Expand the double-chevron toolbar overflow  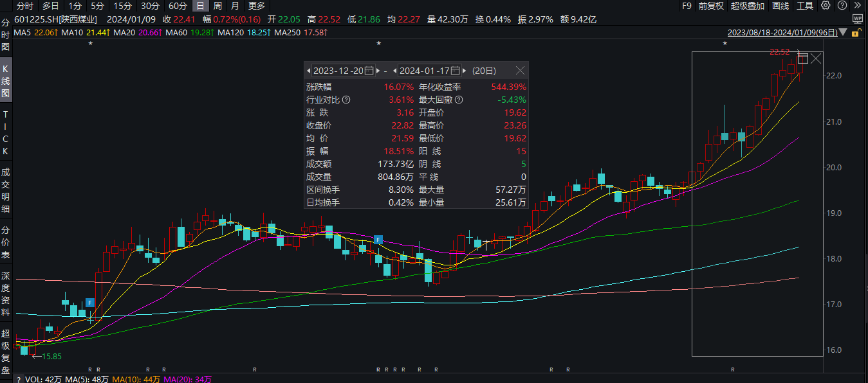click(x=857, y=6)
